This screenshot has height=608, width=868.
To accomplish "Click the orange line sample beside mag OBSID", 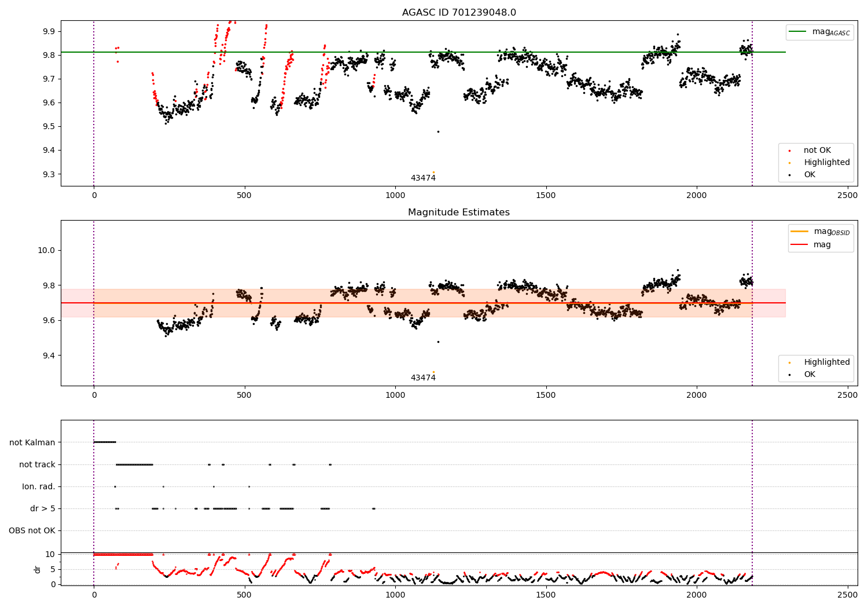I will (x=799, y=232).
